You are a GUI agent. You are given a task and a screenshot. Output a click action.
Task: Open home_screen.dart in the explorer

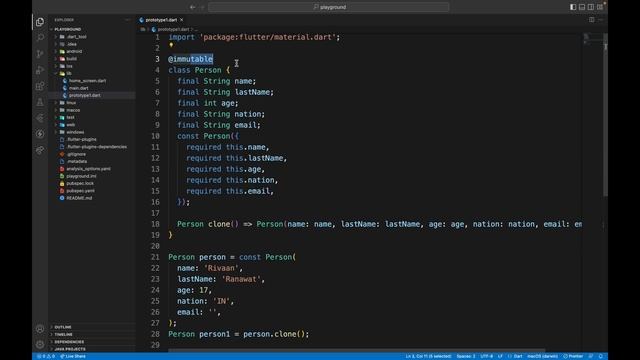pyautogui.click(x=87, y=81)
